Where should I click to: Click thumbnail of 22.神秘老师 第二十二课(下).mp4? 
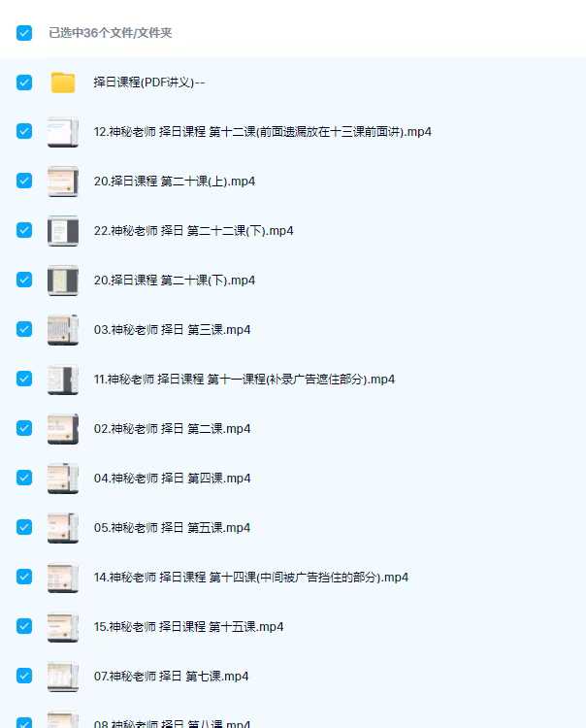coord(63,231)
